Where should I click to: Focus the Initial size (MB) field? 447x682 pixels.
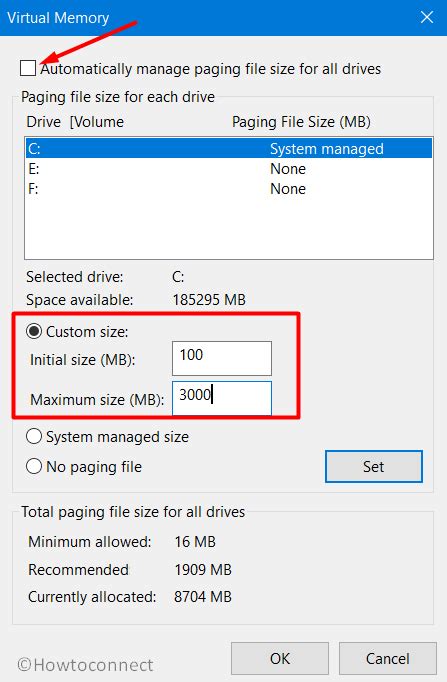(x=222, y=358)
